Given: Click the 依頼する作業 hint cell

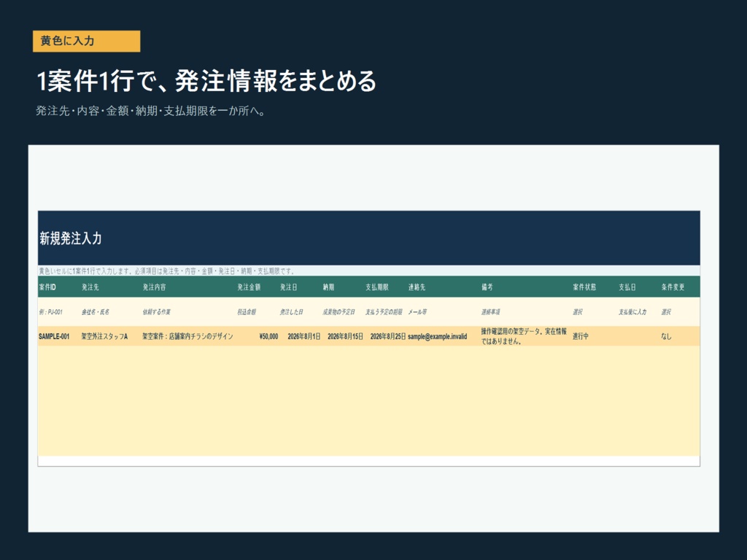Looking at the screenshot, I should (x=156, y=312).
